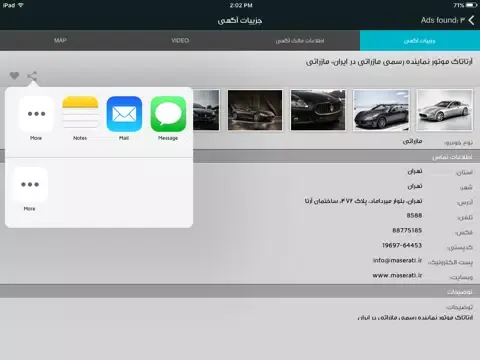Share via Message app
This screenshot has width=480, height=360.
pyautogui.click(x=168, y=114)
